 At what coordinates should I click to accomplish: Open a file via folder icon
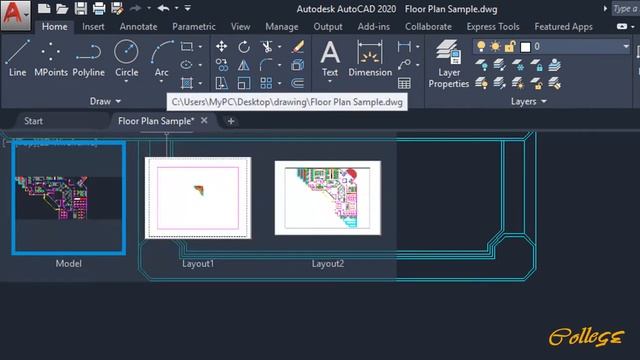[x=62, y=8]
